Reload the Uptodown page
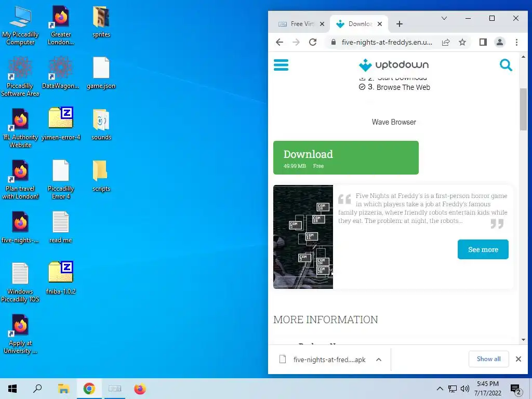 point(313,42)
